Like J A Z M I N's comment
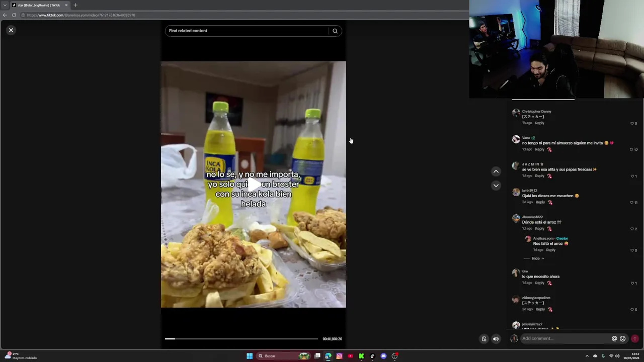This screenshot has width=644, height=362. pyautogui.click(x=632, y=176)
